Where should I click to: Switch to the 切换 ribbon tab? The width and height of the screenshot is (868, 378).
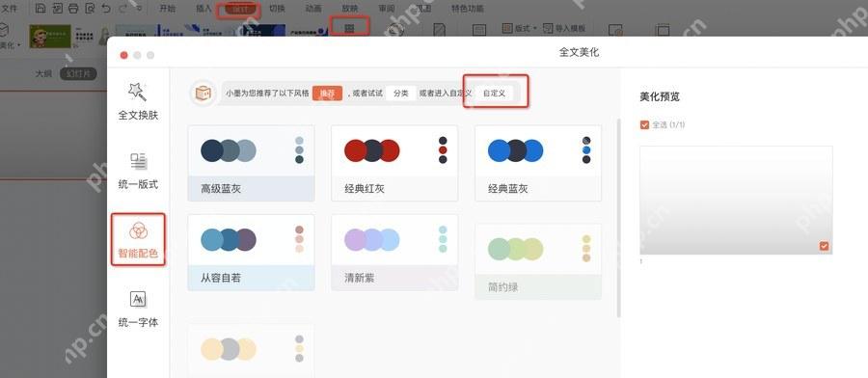click(x=277, y=9)
